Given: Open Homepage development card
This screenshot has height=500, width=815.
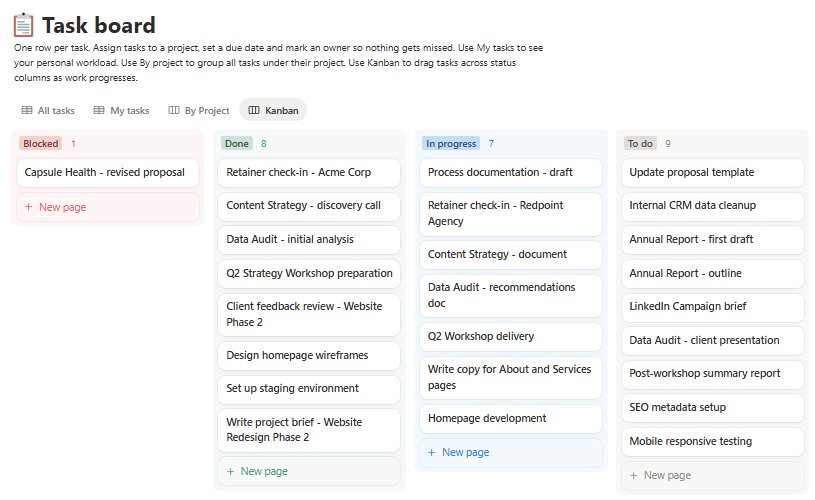Looking at the screenshot, I should click(510, 419).
